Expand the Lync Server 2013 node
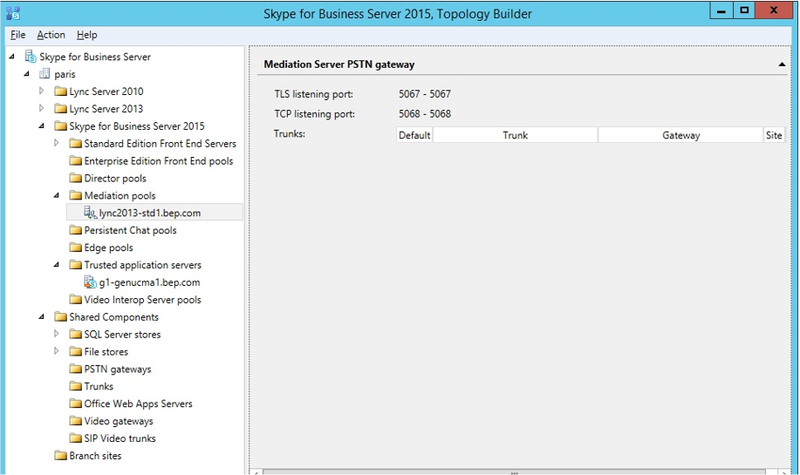This screenshot has width=800, height=475. pos(42,108)
